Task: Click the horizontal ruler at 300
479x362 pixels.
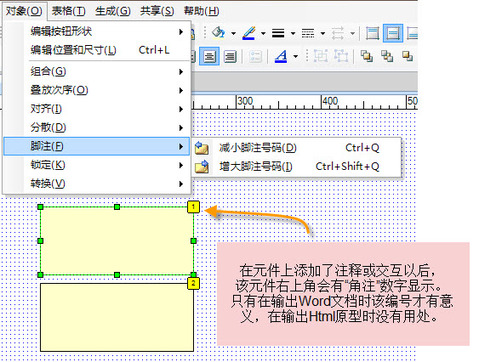Action: pyautogui.click(x=245, y=101)
